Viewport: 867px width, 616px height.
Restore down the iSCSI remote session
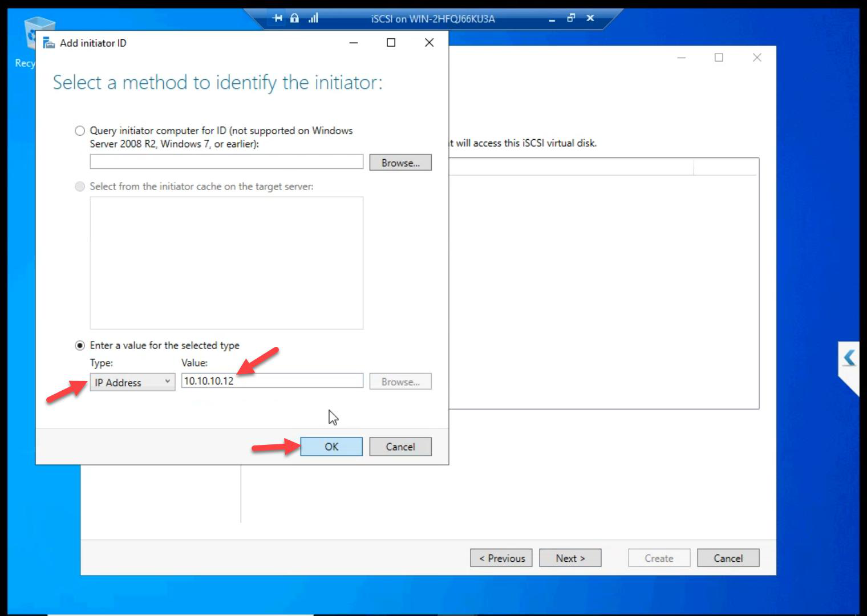[x=571, y=18]
